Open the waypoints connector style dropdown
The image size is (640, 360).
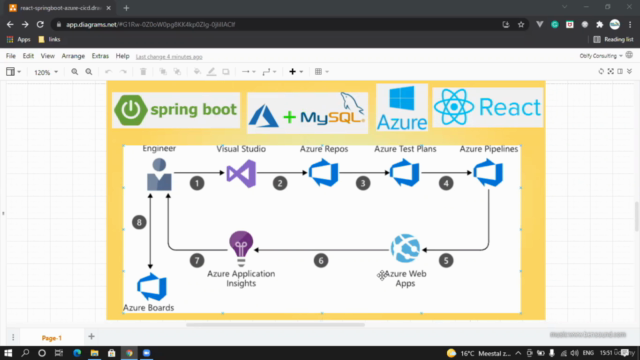[x=269, y=72]
